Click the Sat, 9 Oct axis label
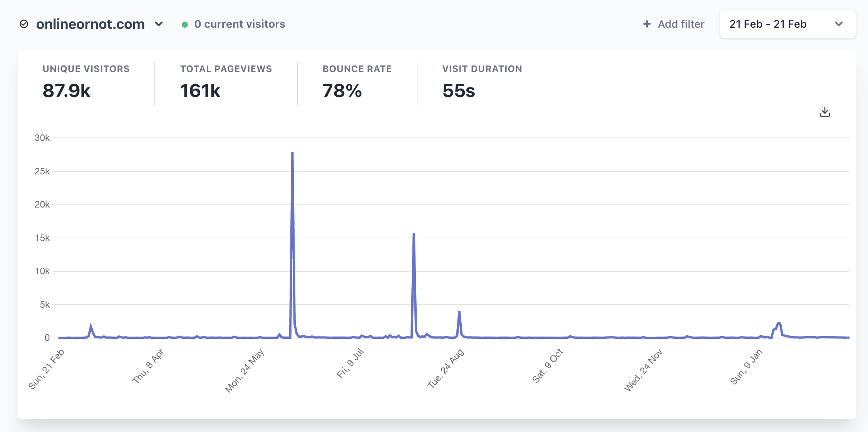Screen dimensions: 868x432 (547, 366)
